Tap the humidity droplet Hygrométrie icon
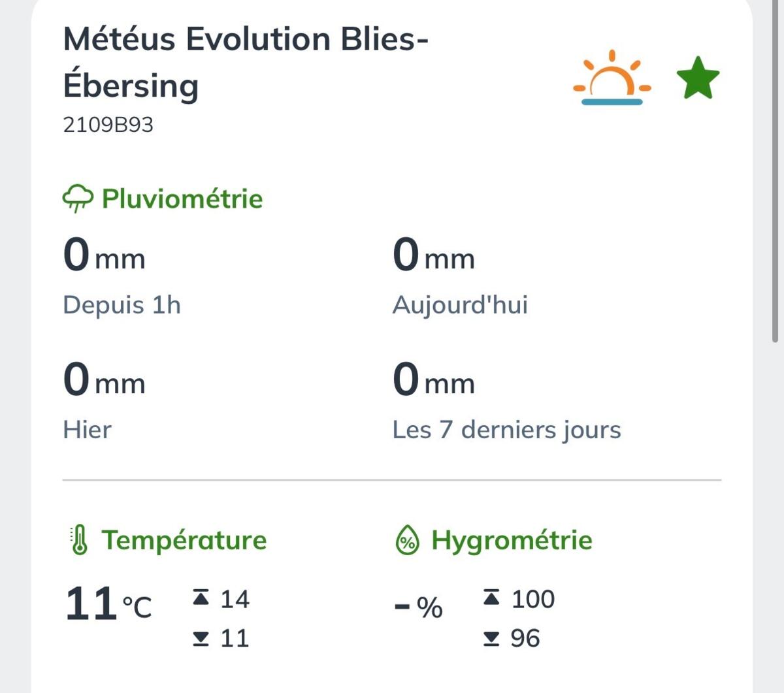 [x=408, y=540]
